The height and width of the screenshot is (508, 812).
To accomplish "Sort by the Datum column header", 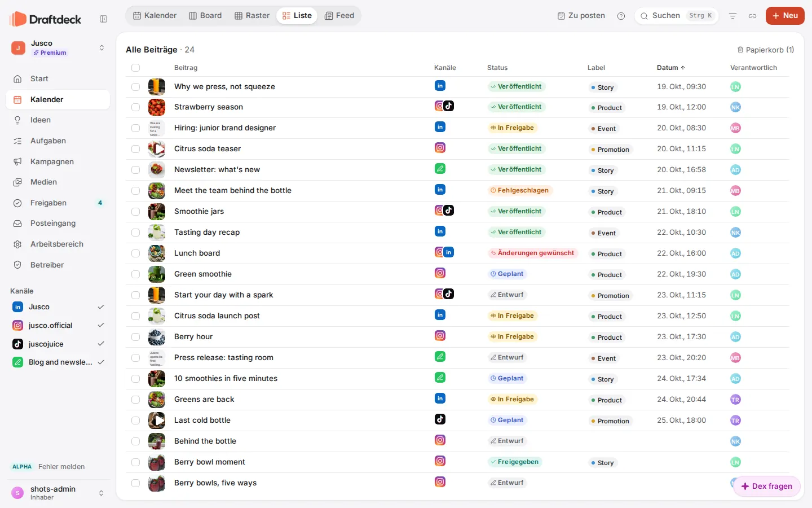I will pyautogui.click(x=670, y=68).
